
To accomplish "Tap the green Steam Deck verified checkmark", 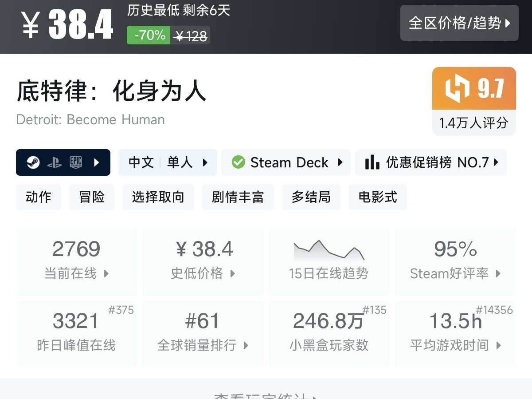I will pyautogui.click(x=239, y=162).
